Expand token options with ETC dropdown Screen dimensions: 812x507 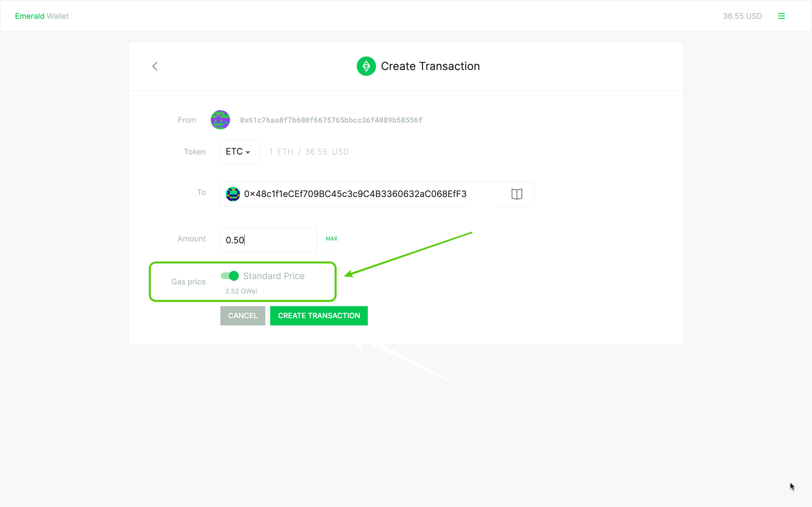(x=238, y=152)
